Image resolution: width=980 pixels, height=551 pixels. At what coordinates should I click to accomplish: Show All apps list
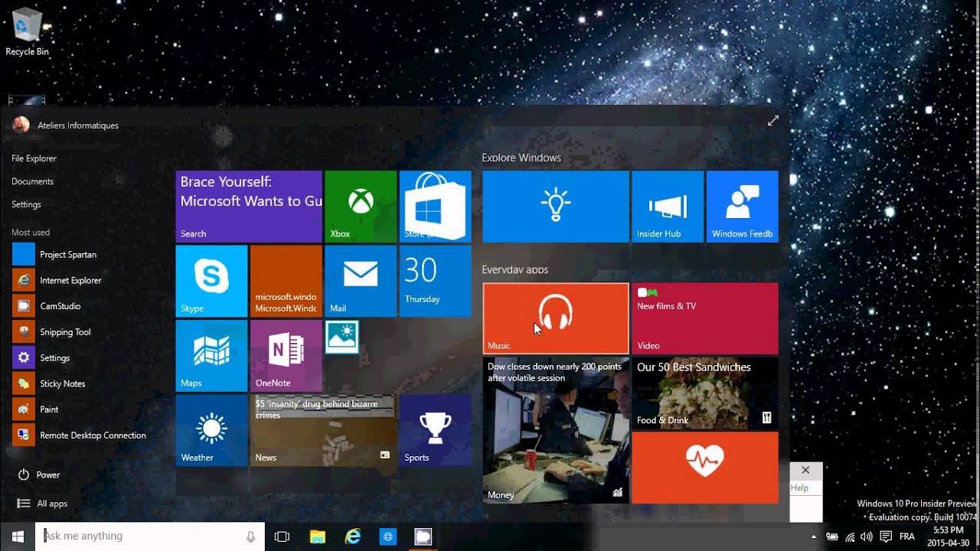[43, 504]
